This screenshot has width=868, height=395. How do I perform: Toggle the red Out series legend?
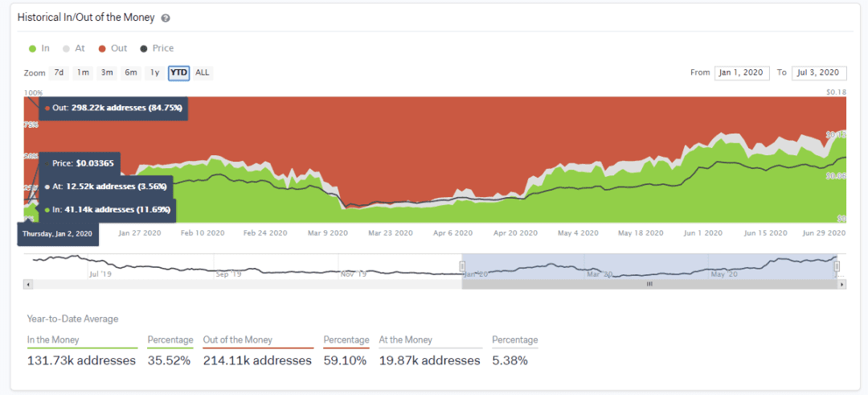click(x=113, y=48)
